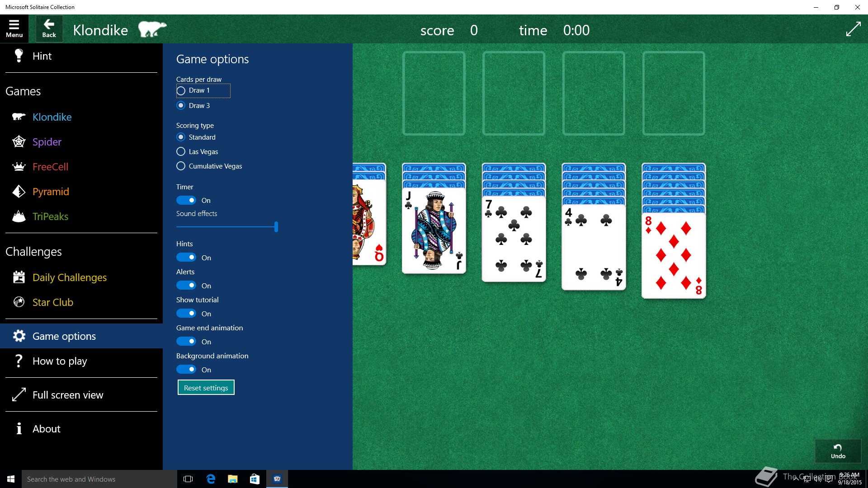The height and width of the screenshot is (488, 868).
Task: Click the About info icon
Action: [x=19, y=428]
